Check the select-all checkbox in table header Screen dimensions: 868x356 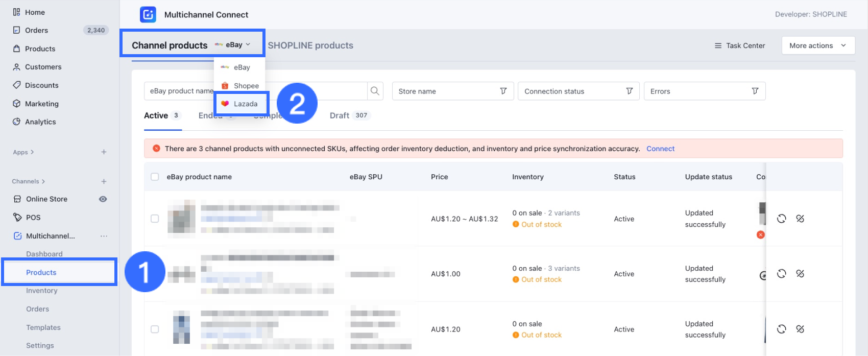click(x=155, y=177)
